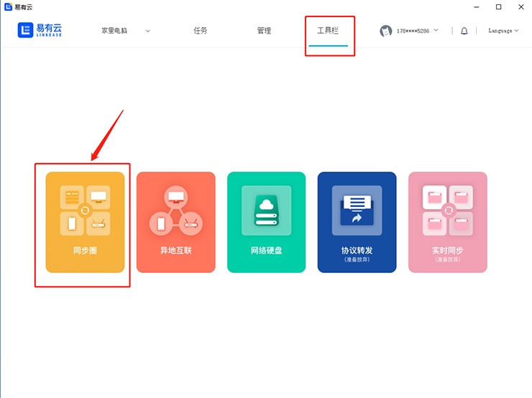Viewport: 532px width, 398px height.
Task: Open the 网络硬盘 network disk card
Action: click(266, 222)
